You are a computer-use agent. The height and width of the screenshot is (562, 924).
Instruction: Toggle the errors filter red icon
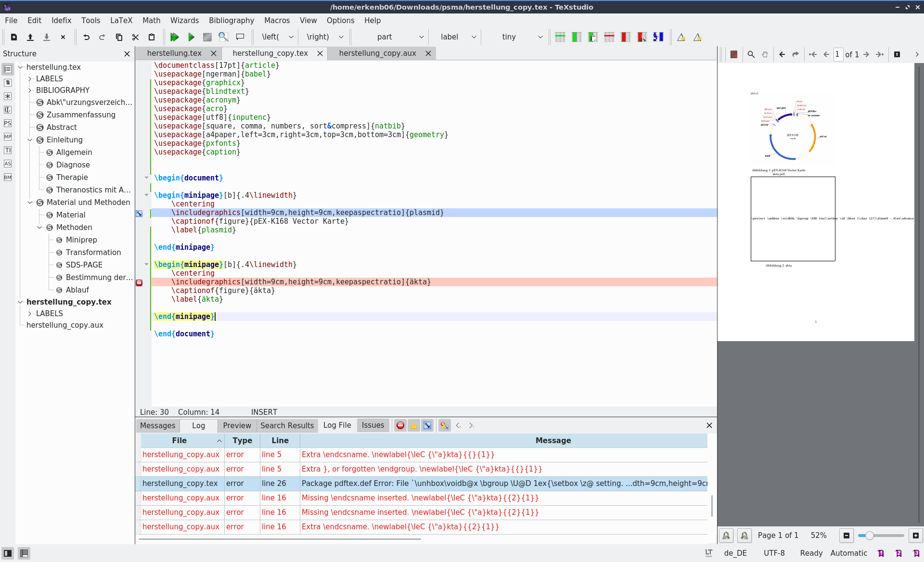point(400,425)
